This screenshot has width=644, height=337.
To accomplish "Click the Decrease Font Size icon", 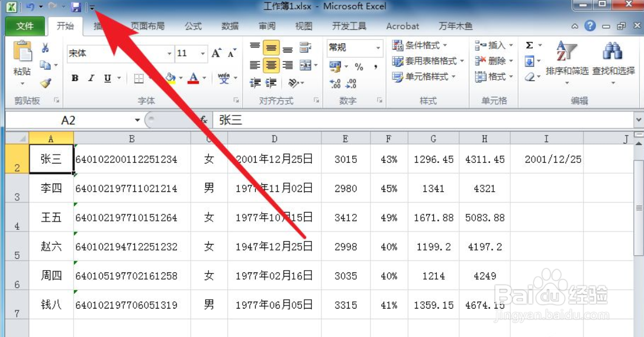I will 232,53.
